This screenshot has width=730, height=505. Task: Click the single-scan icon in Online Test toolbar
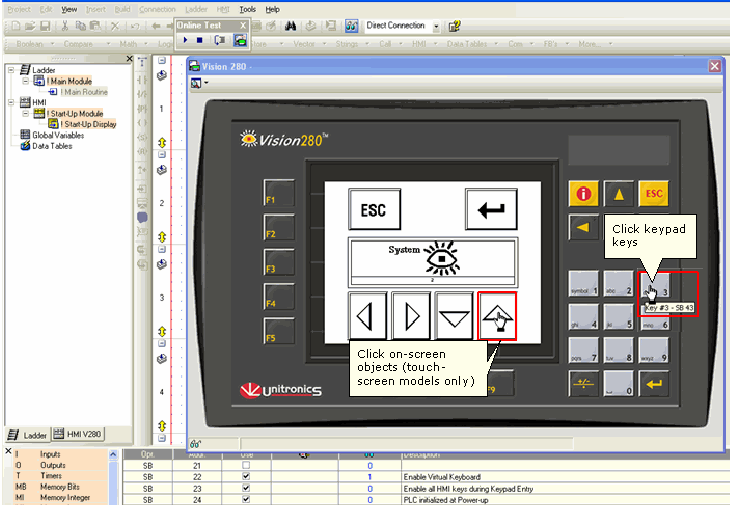220,40
